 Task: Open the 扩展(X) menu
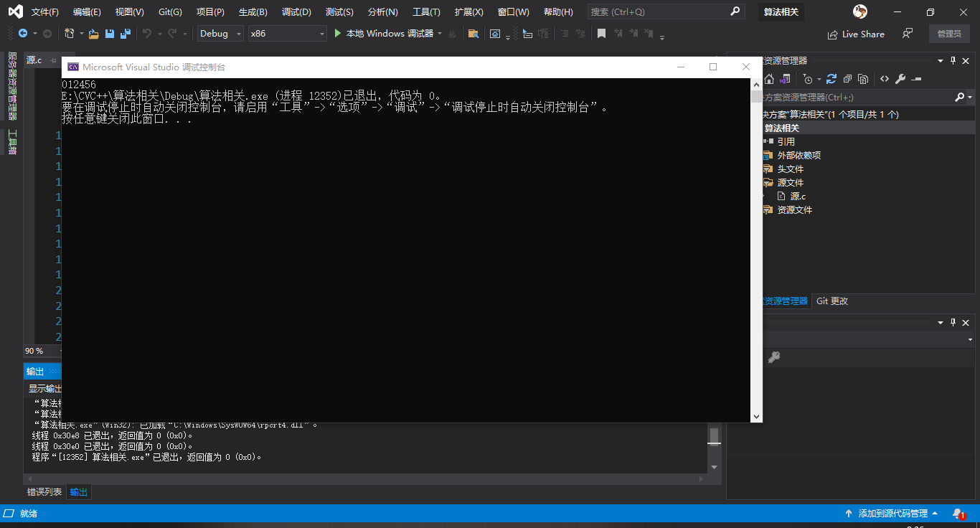click(468, 12)
